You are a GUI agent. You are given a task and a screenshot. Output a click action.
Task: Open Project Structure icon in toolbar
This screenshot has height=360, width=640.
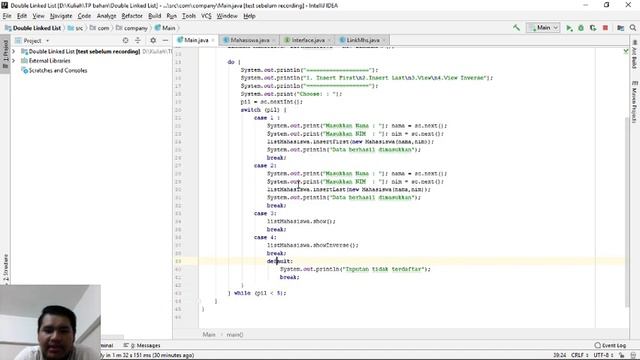click(x=620, y=28)
